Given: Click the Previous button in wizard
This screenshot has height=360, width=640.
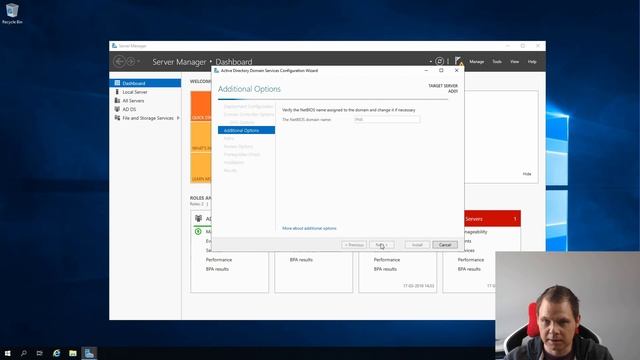Looking at the screenshot, I should [354, 244].
